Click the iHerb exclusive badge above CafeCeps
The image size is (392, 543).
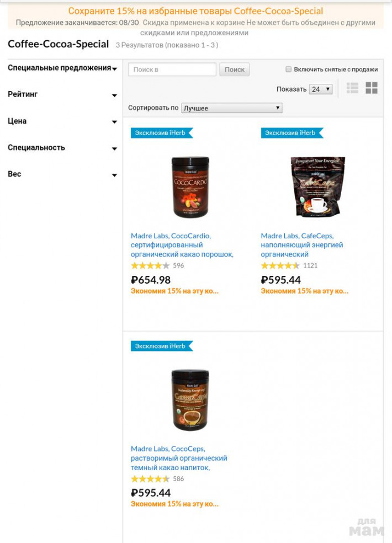click(x=292, y=133)
